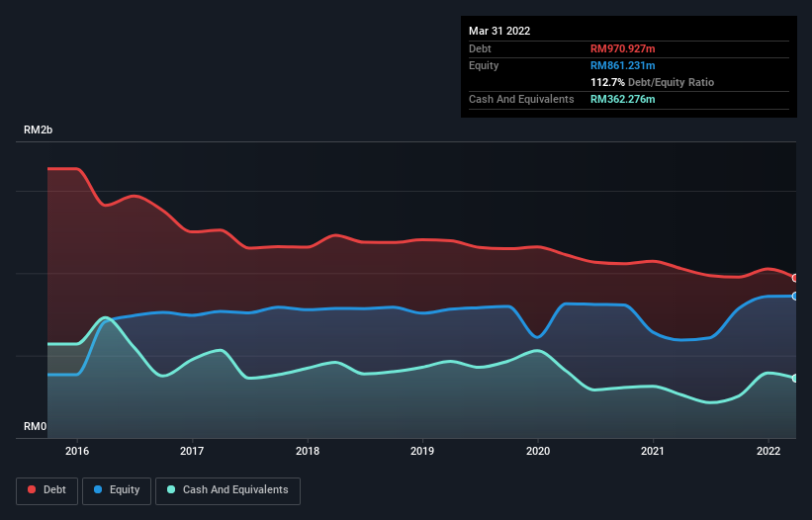Viewport: 812px width, 520px height.
Task: Click the RM362.276m cash value
Action: [623, 99]
